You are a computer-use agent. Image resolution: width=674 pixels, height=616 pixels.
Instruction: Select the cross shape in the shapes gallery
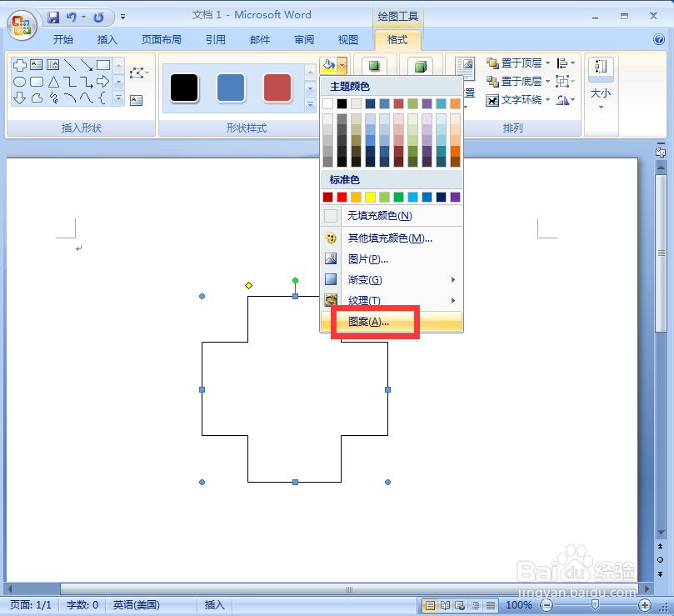tap(20, 65)
